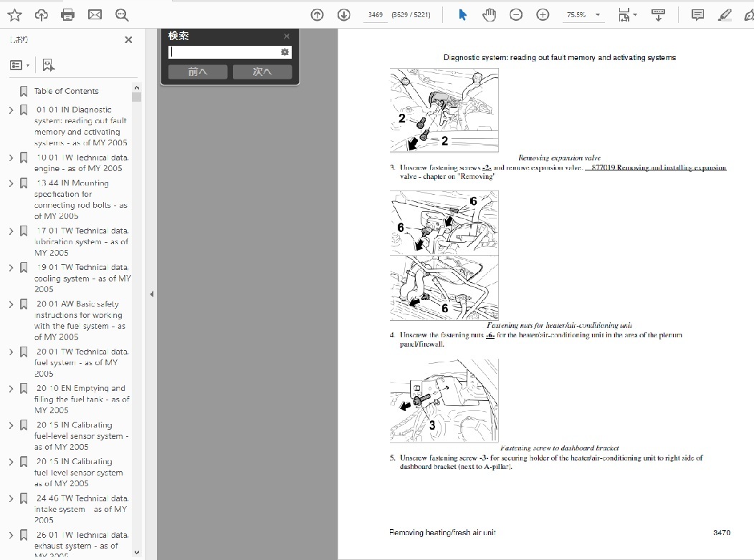The width and height of the screenshot is (754, 560).
Task: Click the bookmark icon beside 26 01 TW exhaust system
Action: tap(24, 535)
